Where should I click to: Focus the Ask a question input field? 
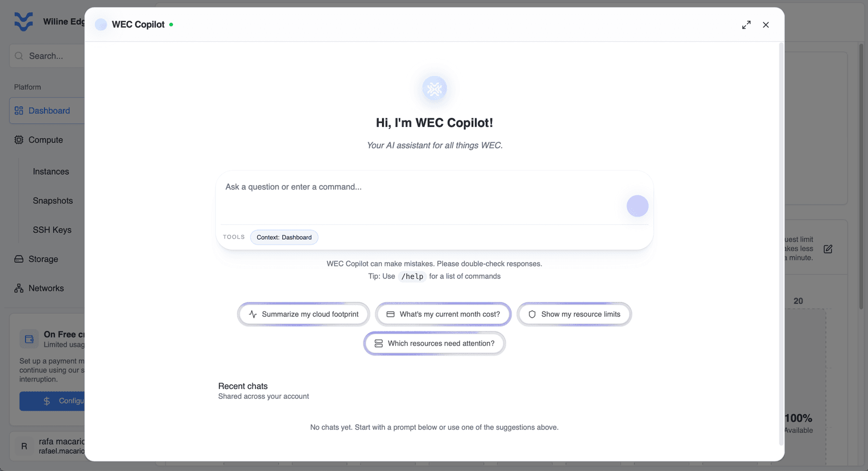[423, 198]
